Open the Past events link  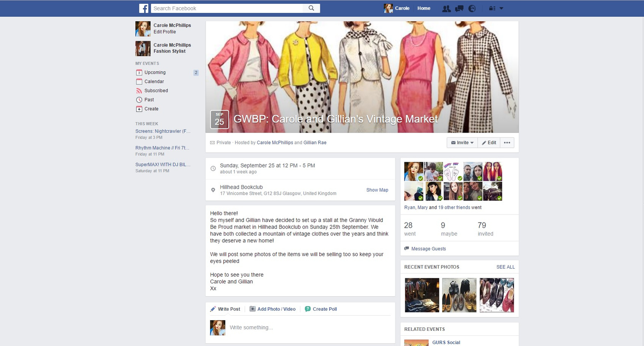(x=149, y=100)
